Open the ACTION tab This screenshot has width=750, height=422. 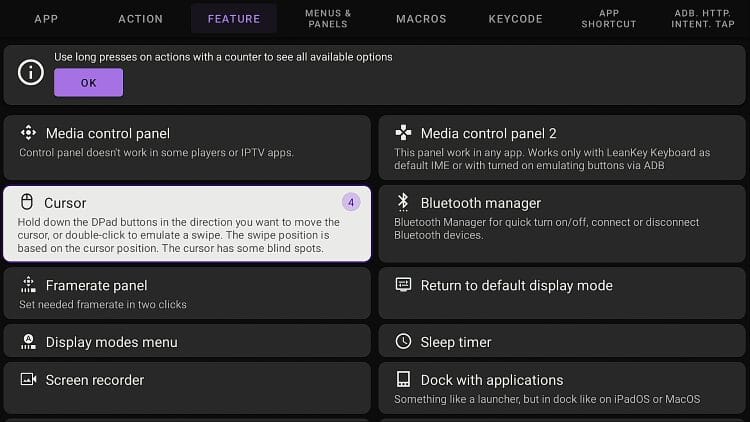coord(140,19)
